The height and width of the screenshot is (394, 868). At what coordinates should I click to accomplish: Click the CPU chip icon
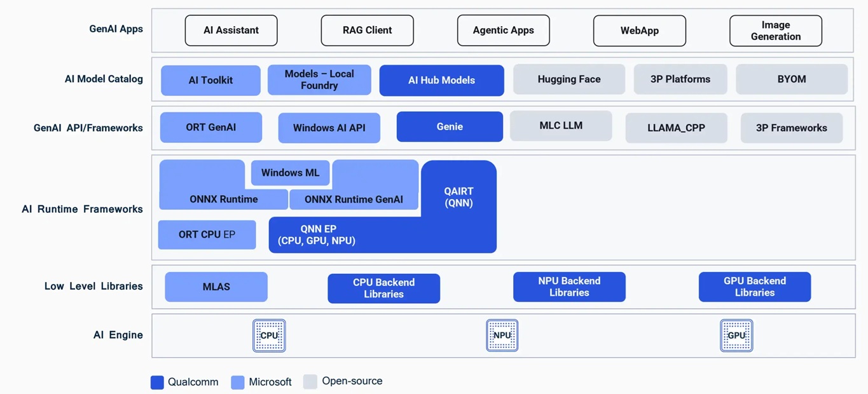pos(269,336)
